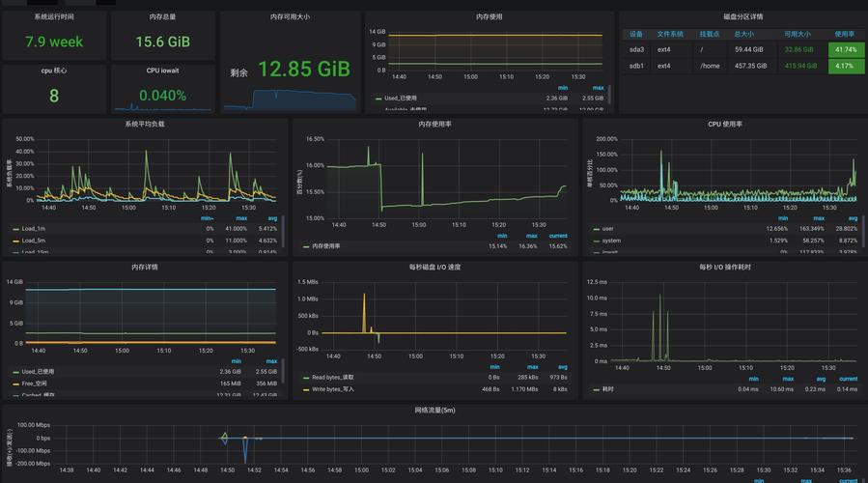Screen dimensions: 868x483
Task: Toggle Free_空闲 series in 内存详情 legend
Action: coord(35,384)
